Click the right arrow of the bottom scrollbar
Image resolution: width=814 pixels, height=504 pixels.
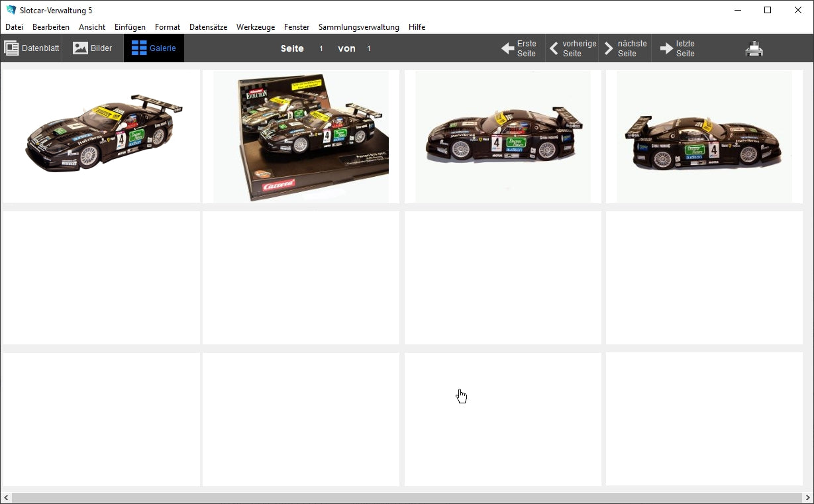[x=808, y=497]
